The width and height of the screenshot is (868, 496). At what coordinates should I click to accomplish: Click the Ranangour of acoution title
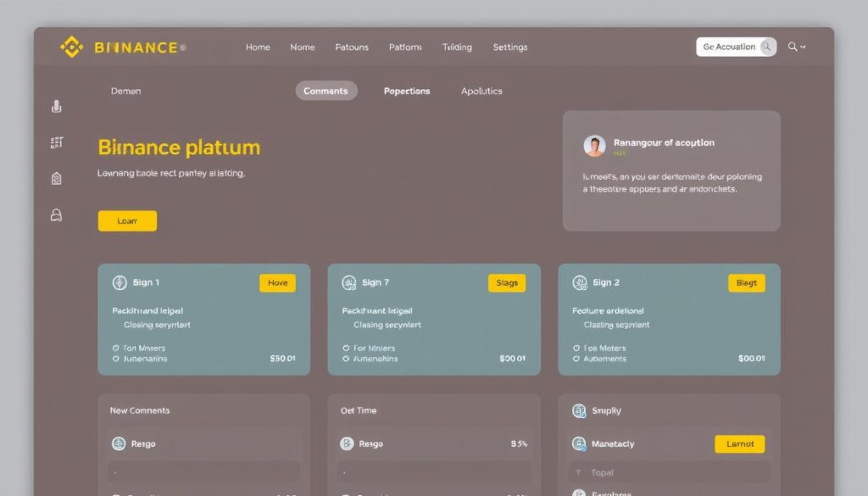point(664,142)
